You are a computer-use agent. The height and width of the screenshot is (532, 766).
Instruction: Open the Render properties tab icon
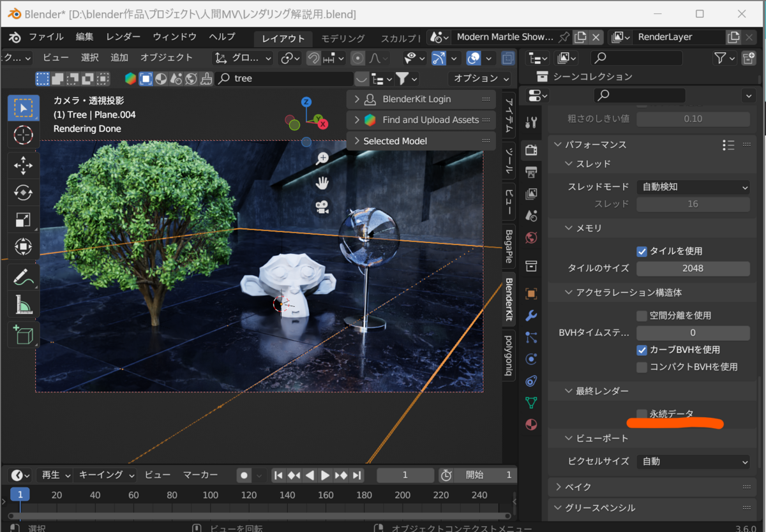530,151
